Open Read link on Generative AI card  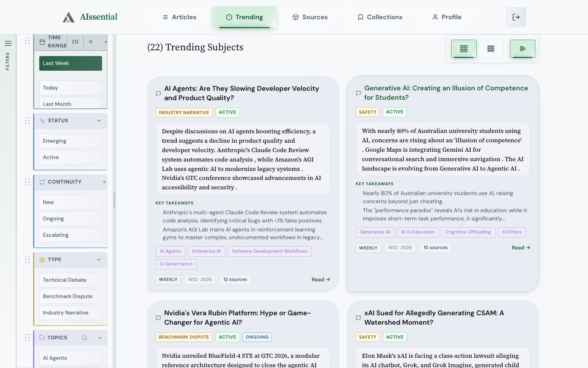[x=521, y=248]
